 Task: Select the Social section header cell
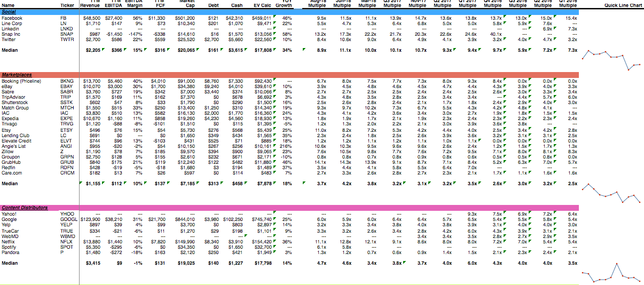click(x=9, y=11)
